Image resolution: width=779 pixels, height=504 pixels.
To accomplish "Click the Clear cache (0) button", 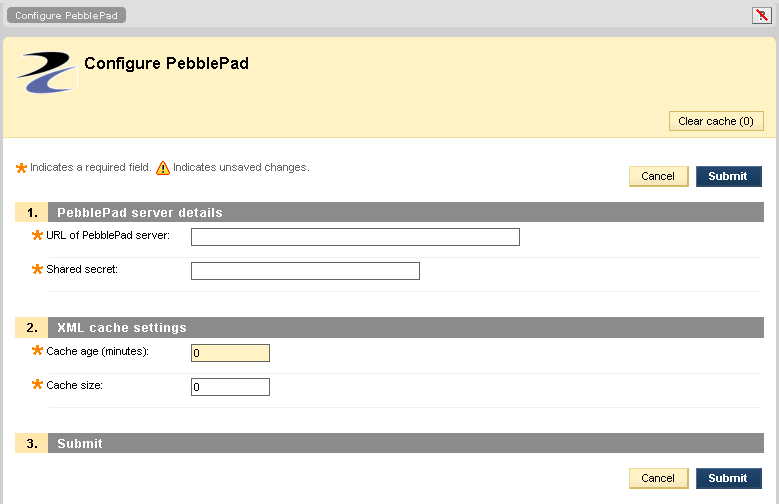I will coord(716,121).
